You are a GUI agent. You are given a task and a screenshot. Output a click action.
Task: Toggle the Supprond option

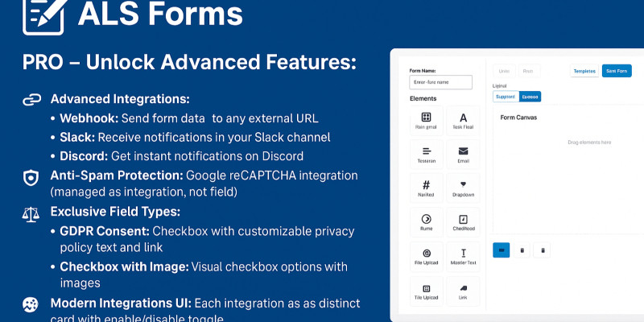click(x=505, y=97)
